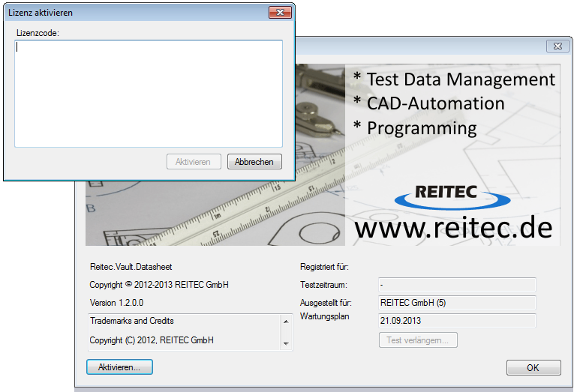This screenshot has height=392, width=577.
Task: Click the Version 1.2.0.0 label
Action: tap(116, 303)
